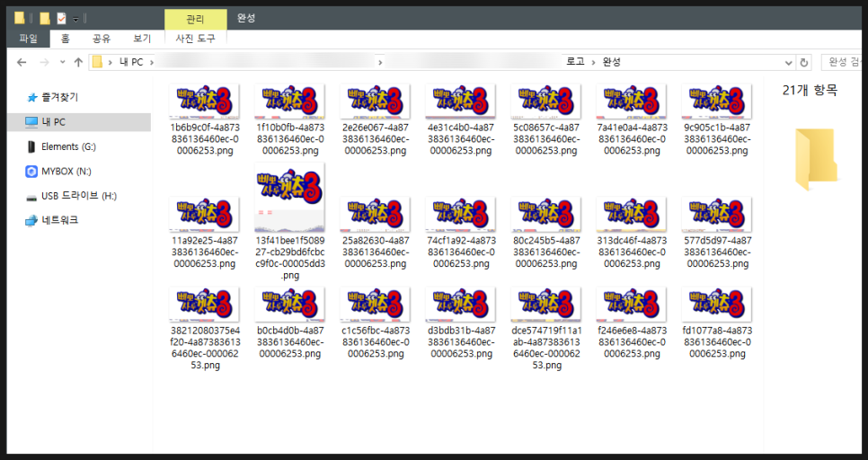The height and width of the screenshot is (460, 868).
Task: Refresh the folder view
Action: tap(804, 63)
